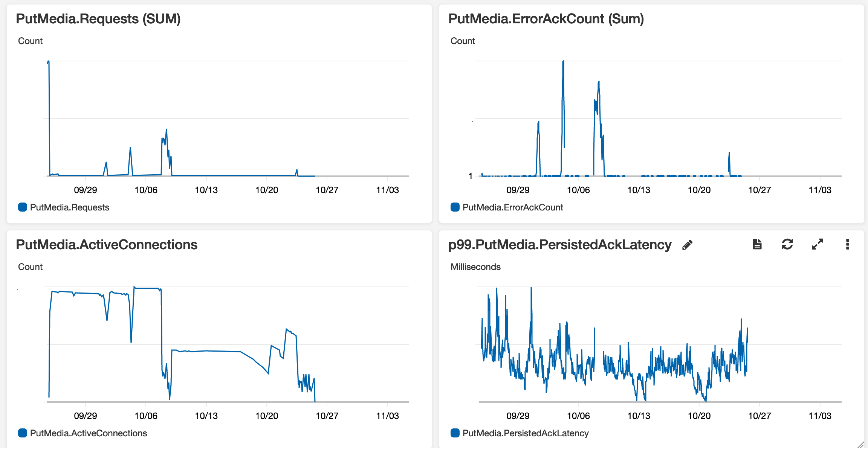Viewport: 868px width, 451px height.
Task: Expand the PersistedAckLatency widget to fullscreen
Action: pyautogui.click(x=817, y=244)
